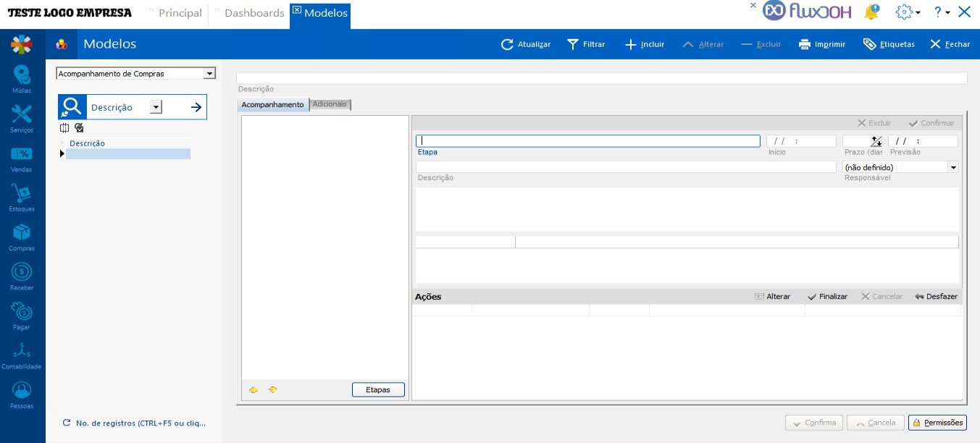Screen dimensions: 980x443
Task: Click the Etapa input field
Action: point(587,141)
